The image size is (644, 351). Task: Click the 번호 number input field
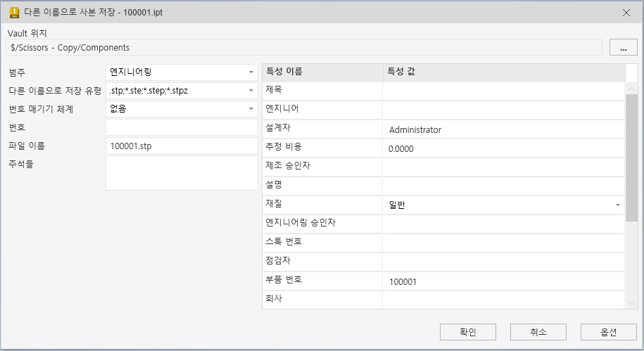(x=182, y=127)
